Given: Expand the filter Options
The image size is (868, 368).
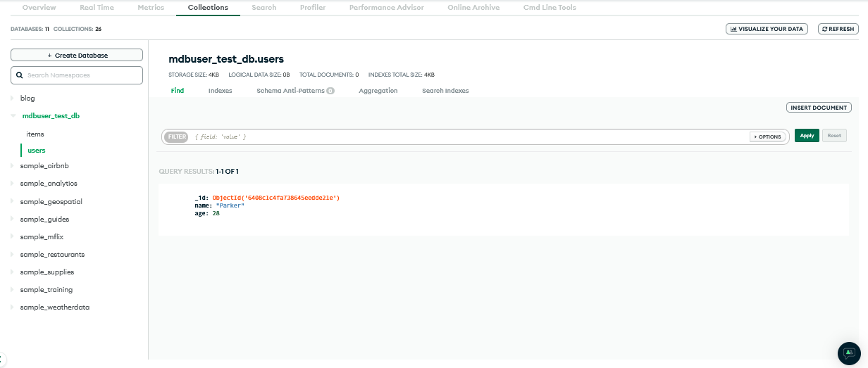Looking at the screenshot, I should click(767, 137).
